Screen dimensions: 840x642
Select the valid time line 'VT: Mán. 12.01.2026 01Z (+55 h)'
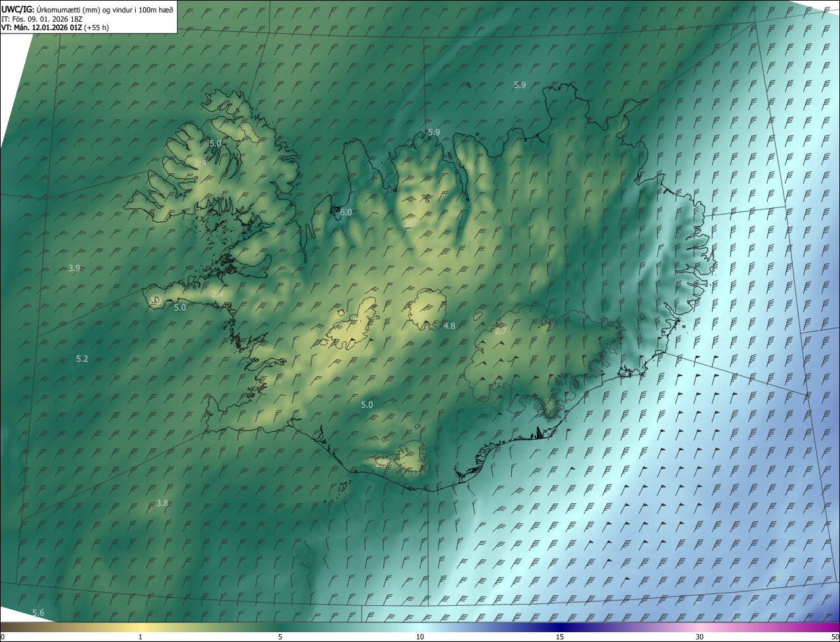click(x=55, y=28)
